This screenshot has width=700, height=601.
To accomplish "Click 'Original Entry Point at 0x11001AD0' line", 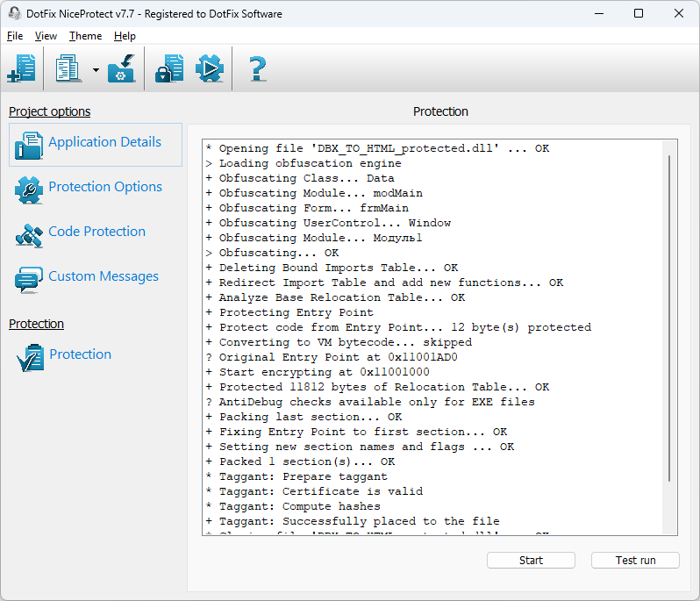I will pyautogui.click(x=332, y=357).
